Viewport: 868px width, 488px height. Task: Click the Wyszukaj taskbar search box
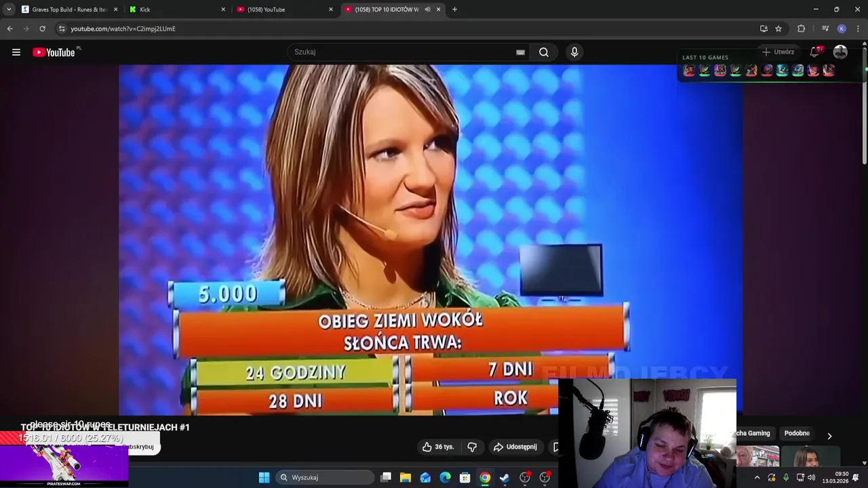click(325, 477)
